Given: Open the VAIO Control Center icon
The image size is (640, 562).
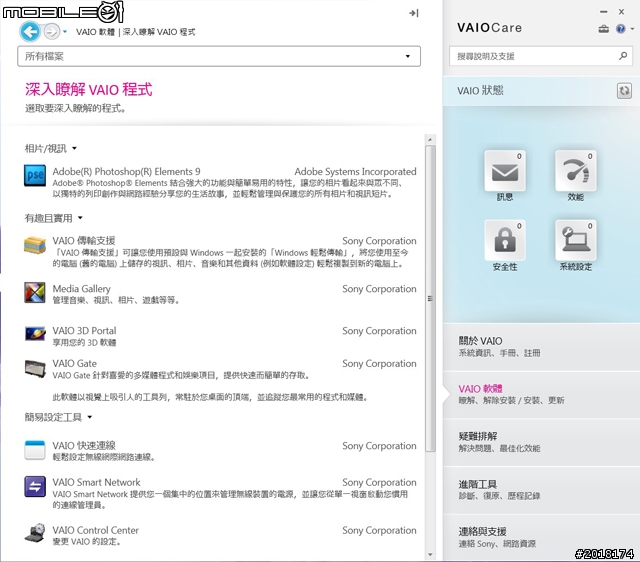Looking at the screenshot, I should coord(35,533).
